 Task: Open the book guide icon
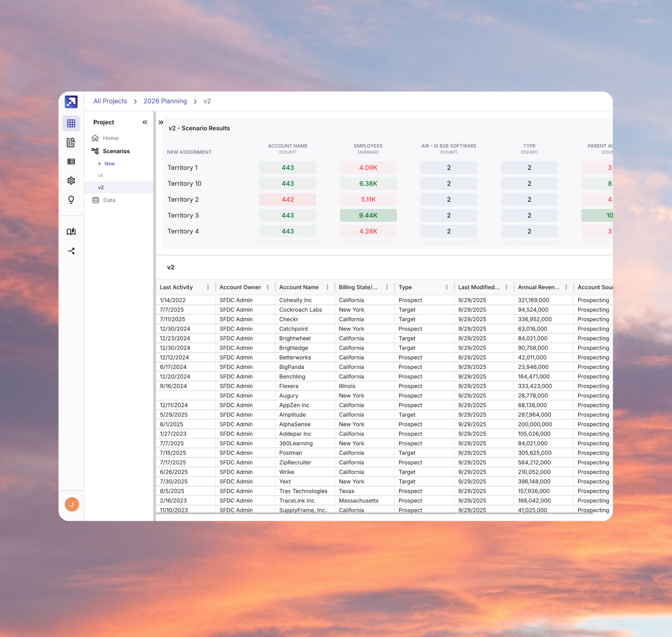point(71,232)
